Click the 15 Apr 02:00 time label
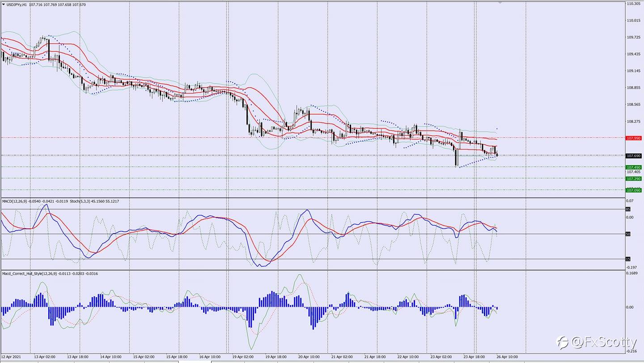 click(x=144, y=357)
